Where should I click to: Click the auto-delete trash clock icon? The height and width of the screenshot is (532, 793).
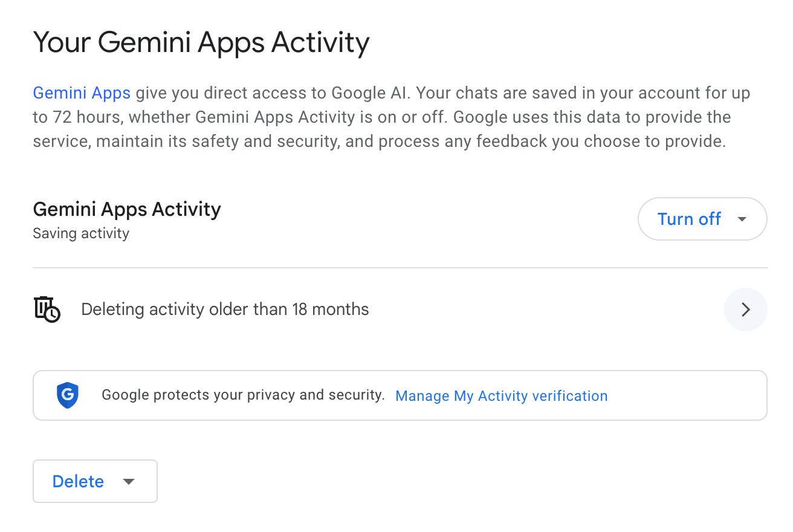pos(47,309)
